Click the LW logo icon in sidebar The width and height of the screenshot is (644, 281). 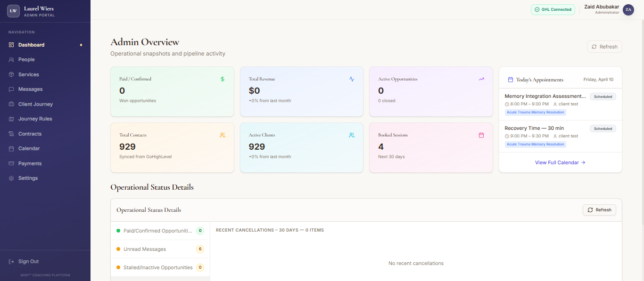point(13,11)
